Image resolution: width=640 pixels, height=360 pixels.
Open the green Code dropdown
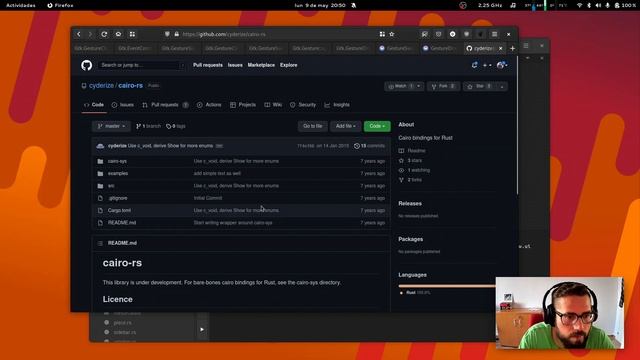377,127
